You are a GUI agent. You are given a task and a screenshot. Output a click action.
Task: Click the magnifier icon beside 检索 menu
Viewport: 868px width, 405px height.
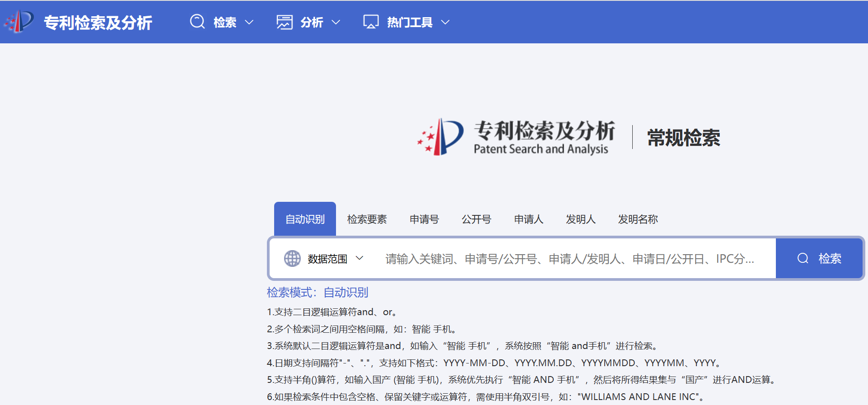[x=197, y=22]
